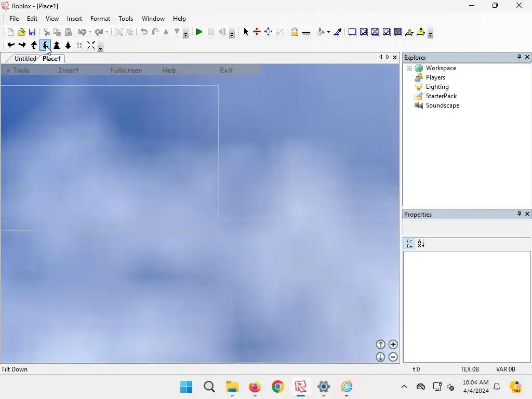
Task: Switch to the Untitled tab
Action: pos(25,58)
